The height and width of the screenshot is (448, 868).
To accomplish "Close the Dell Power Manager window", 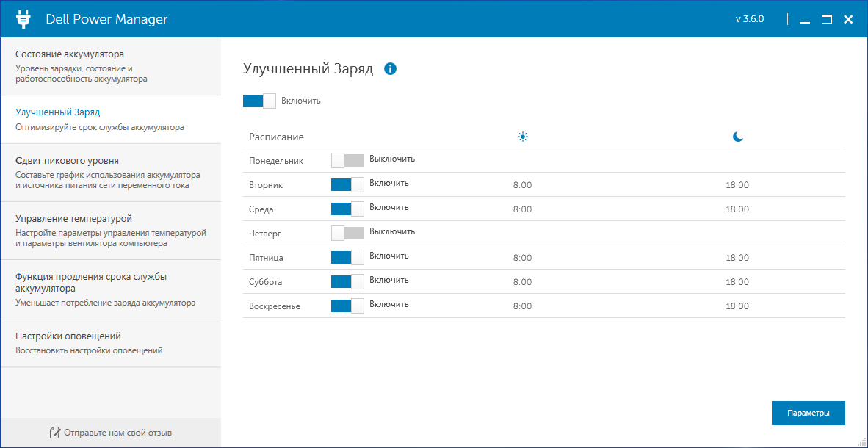I will click(x=848, y=19).
